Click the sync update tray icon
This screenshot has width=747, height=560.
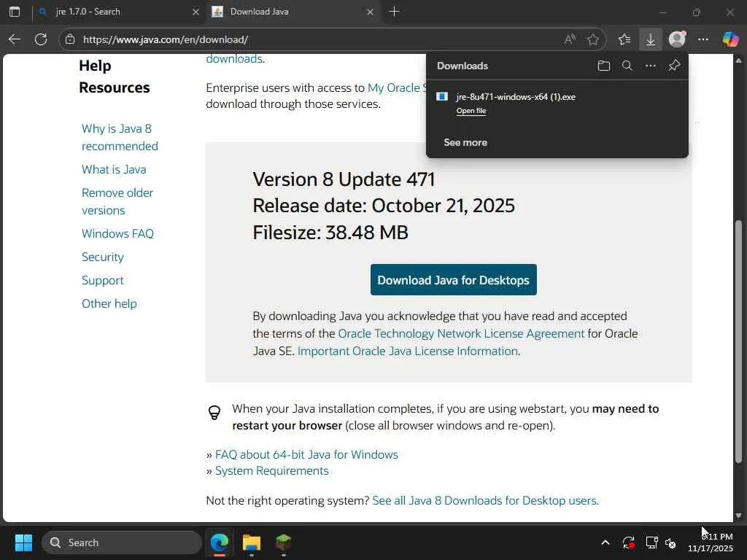pos(628,542)
